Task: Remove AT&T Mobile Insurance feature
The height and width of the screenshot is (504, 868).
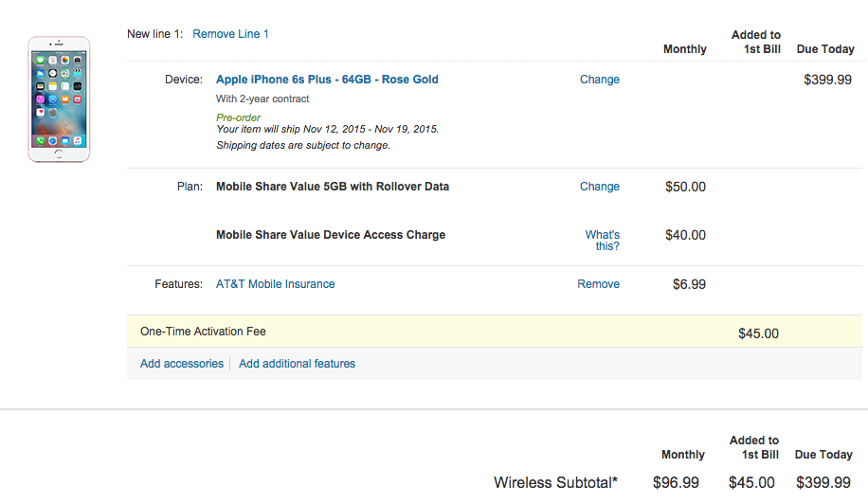Action: pos(599,284)
